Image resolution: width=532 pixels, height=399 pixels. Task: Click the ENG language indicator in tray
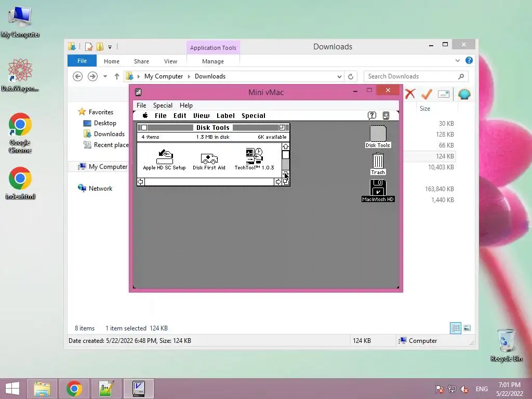(482, 389)
